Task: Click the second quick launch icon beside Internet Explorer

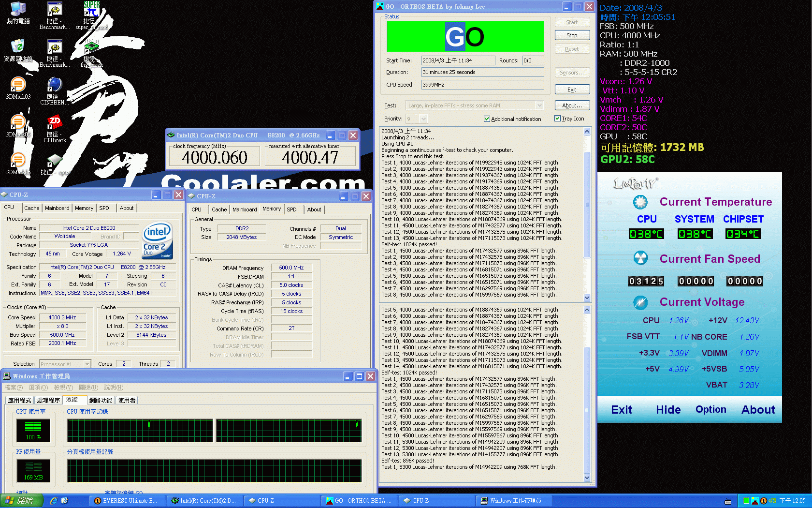Action: pyautogui.click(x=64, y=501)
